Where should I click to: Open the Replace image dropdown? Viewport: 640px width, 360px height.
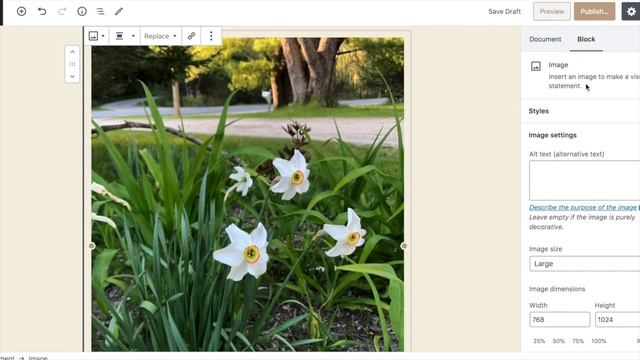160,36
